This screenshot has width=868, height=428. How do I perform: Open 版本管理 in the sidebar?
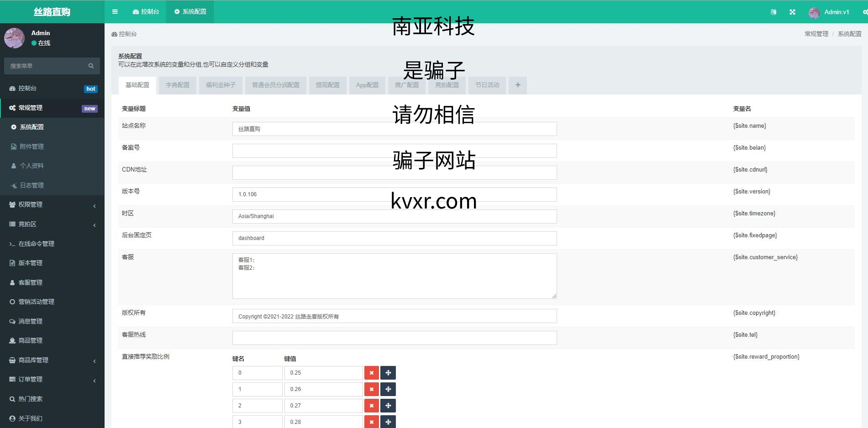pos(52,263)
